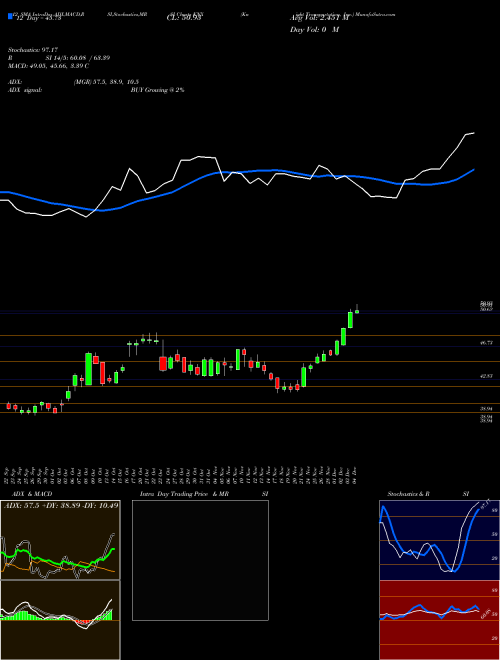Click the 'Stochastics & R' panel title
The height and width of the screenshot is (660, 500).
pos(409,494)
